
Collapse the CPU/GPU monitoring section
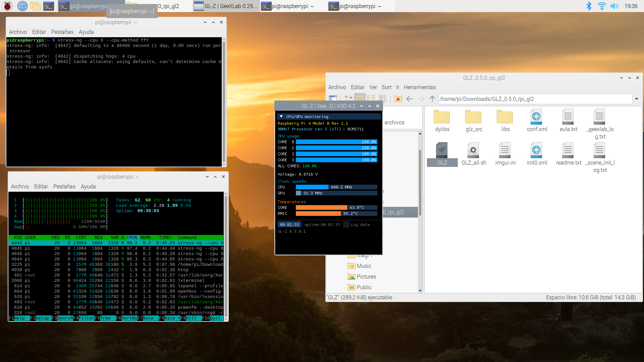281,117
